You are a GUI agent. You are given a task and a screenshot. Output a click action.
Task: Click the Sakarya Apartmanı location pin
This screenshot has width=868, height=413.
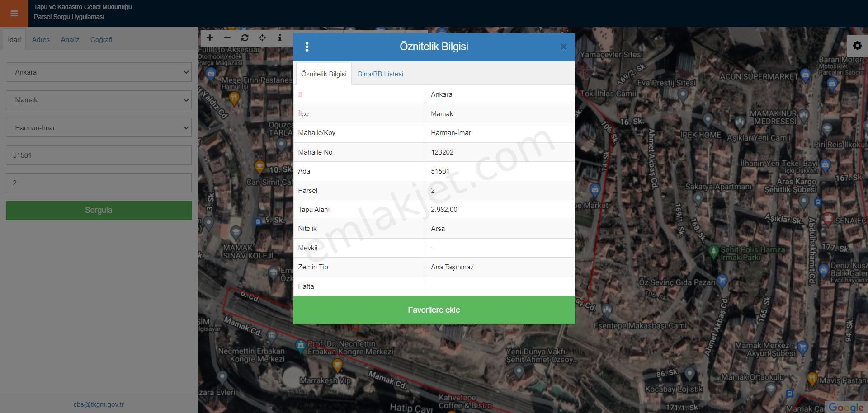pyautogui.click(x=698, y=198)
